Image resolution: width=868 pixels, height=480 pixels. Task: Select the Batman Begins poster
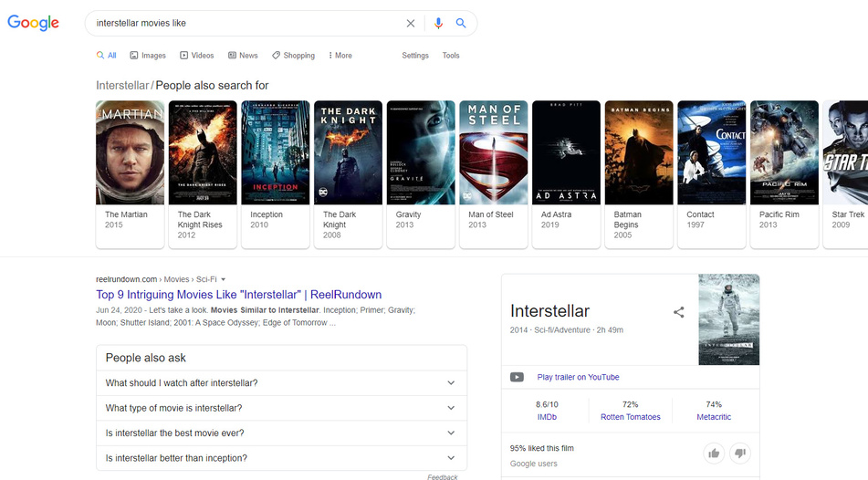[x=639, y=152]
